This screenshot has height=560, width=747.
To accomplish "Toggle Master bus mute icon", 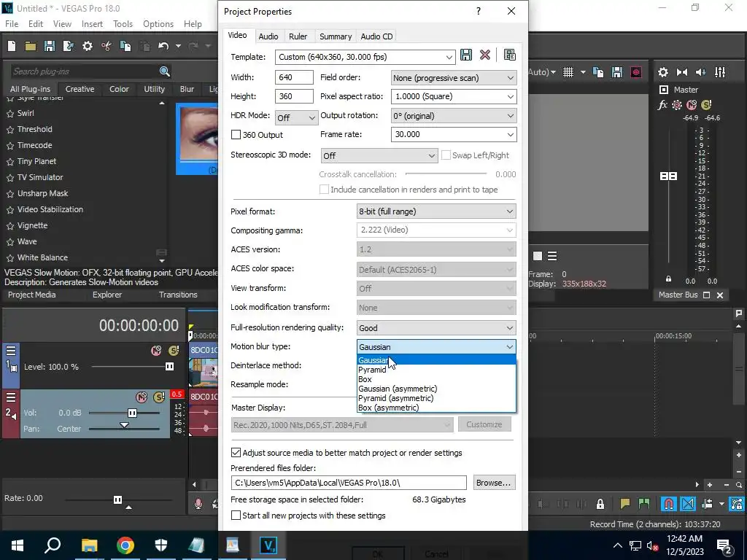I will 692,105.
